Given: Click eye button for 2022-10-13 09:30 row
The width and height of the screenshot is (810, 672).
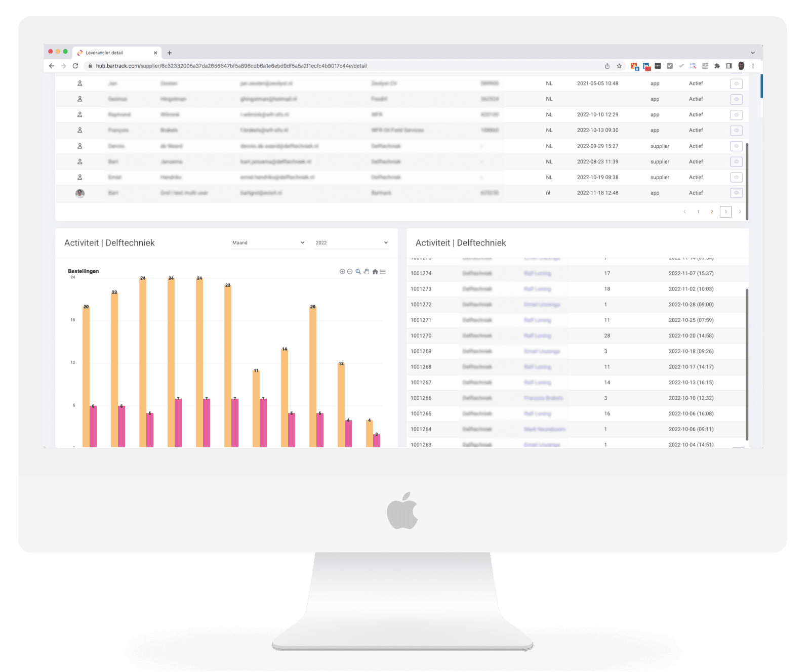Looking at the screenshot, I should click(x=737, y=131).
